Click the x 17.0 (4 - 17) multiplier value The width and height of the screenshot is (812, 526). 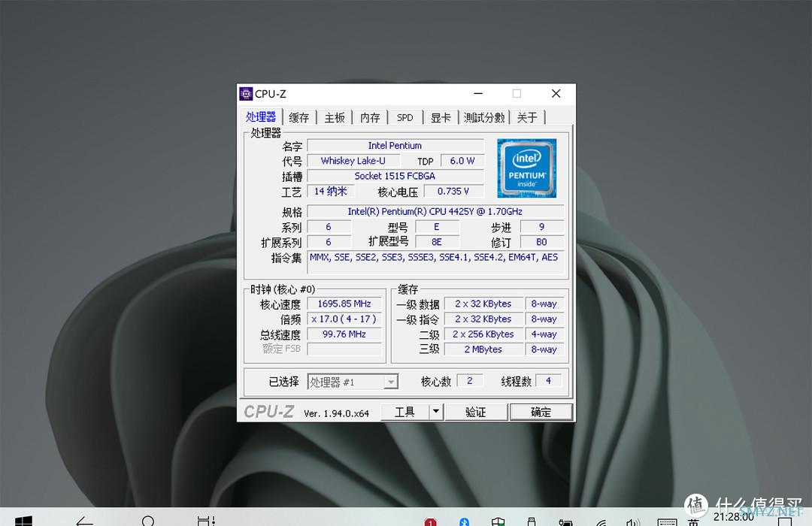click(x=344, y=319)
